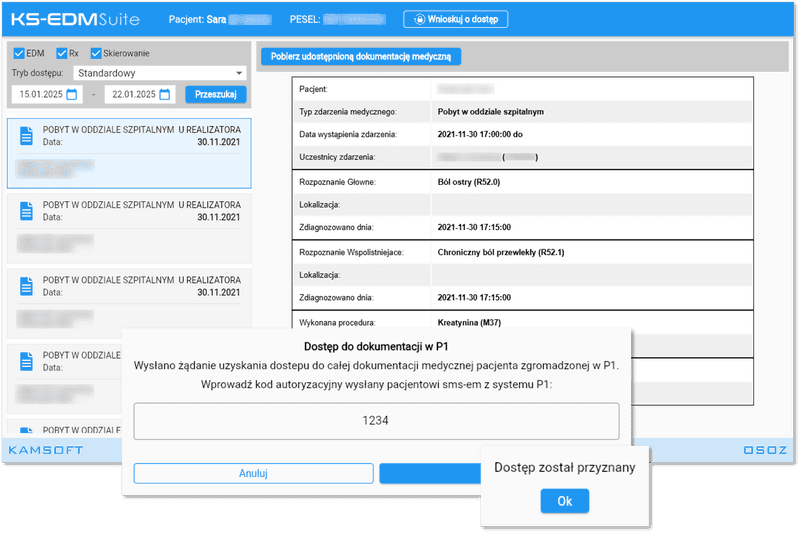Click Ok in access granted popup
800x533 pixels.
pos(565,501)
